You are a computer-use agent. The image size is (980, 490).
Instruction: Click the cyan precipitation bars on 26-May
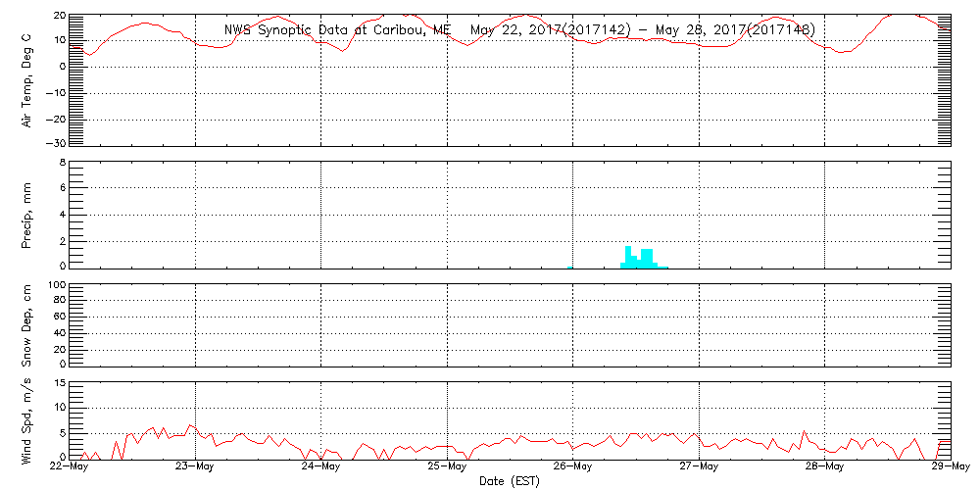644,258
